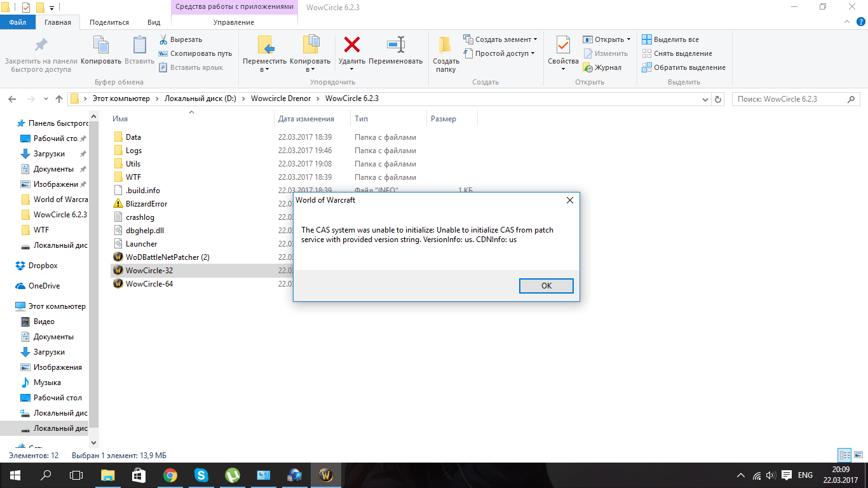Image resolution: width=868 pixels, height=488 pixels.
Task: Click the Properties checkmark icon
Action: coord(563,46)
